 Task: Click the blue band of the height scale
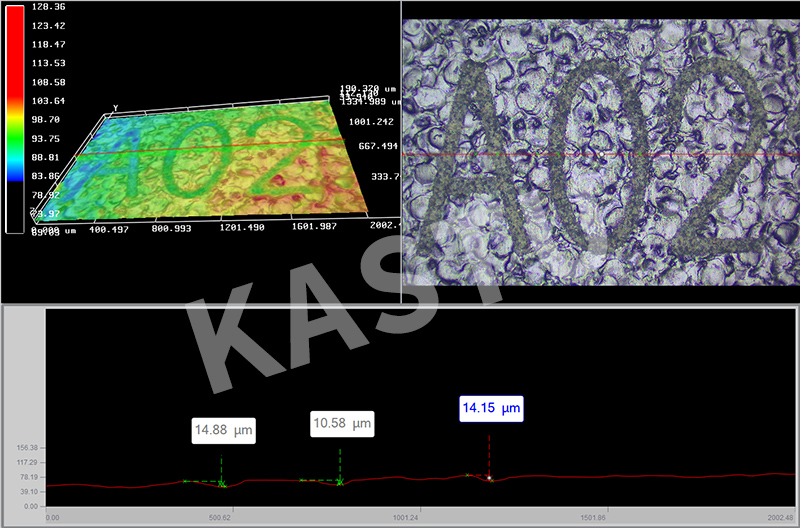[15, 172]
